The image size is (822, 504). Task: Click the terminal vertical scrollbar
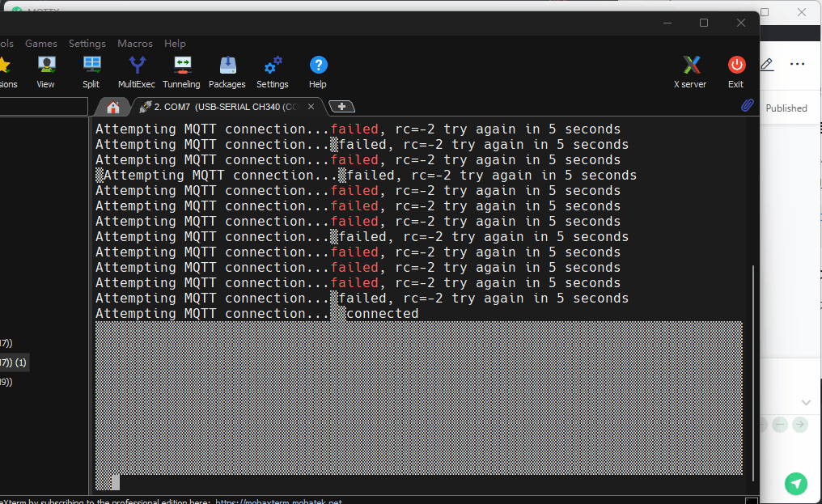pyautogui.click(x=753, y=372)
